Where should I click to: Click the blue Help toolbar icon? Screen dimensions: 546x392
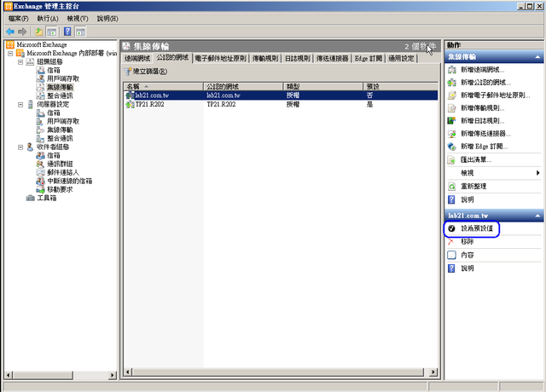[x=67, y=32]
